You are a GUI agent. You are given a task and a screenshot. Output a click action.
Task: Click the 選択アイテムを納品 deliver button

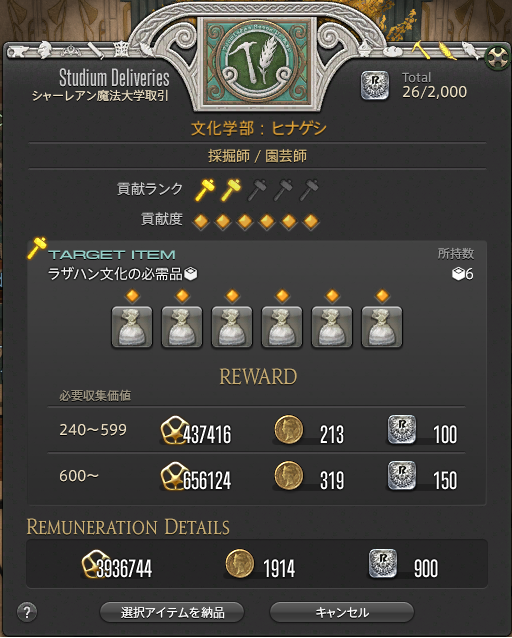[x=172, y=612]
